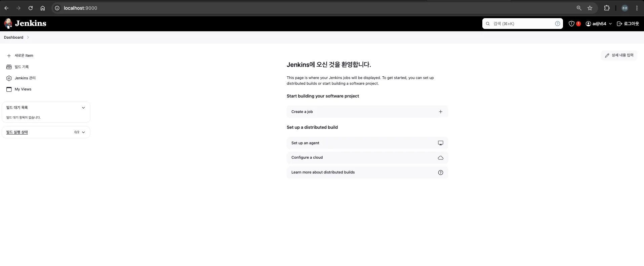Click the Jenkins에 오신 것을 환영합니다. heading
644x266 pixels.
point(329,65)
